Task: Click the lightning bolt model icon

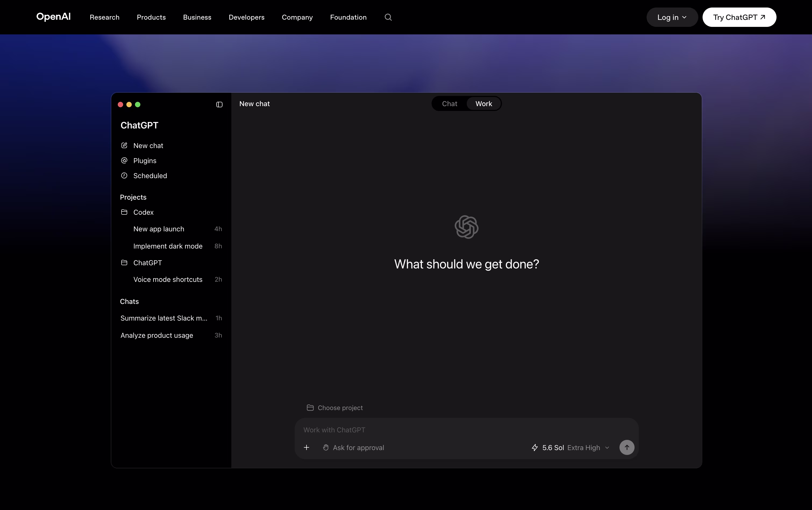Action: tap(535, 447)
